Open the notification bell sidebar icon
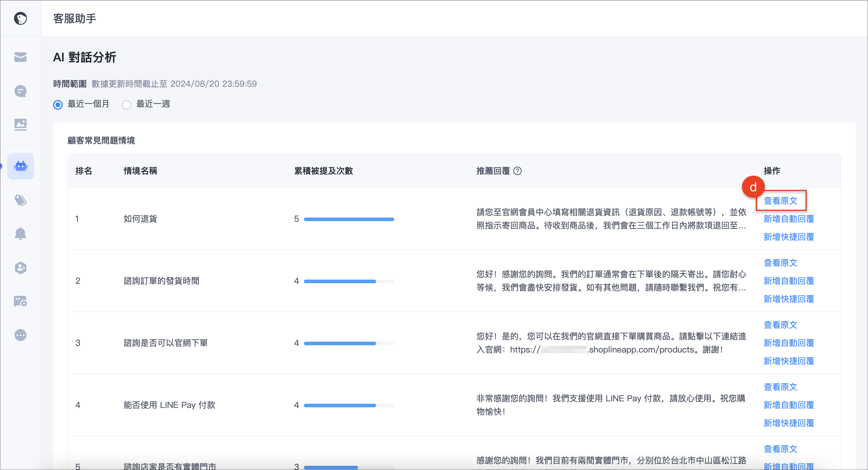The height and width of the screenshot is (470, 868). [x=20, y=234]
